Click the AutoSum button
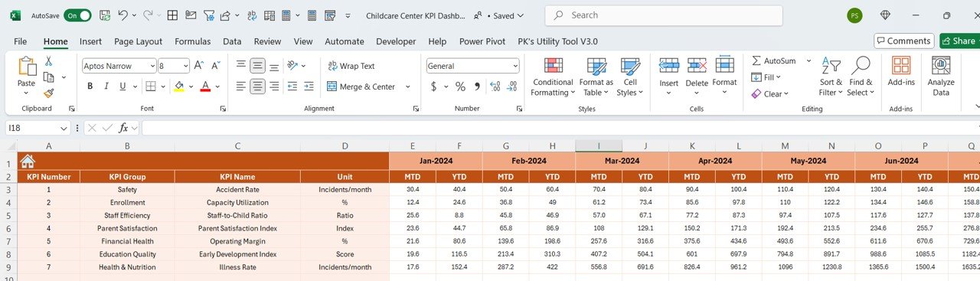 pyautogui.click(x=774, y=60)
